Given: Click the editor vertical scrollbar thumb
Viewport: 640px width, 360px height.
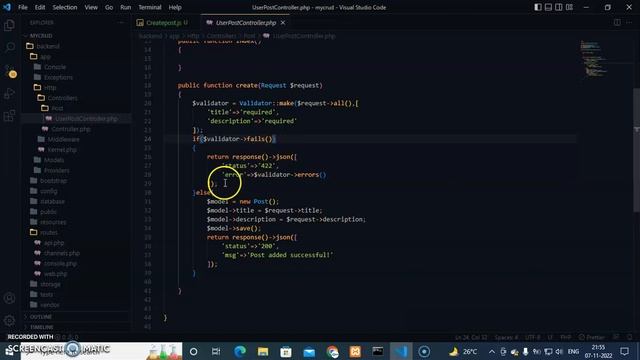Looking at the screenshot, I should click(636, 149).
